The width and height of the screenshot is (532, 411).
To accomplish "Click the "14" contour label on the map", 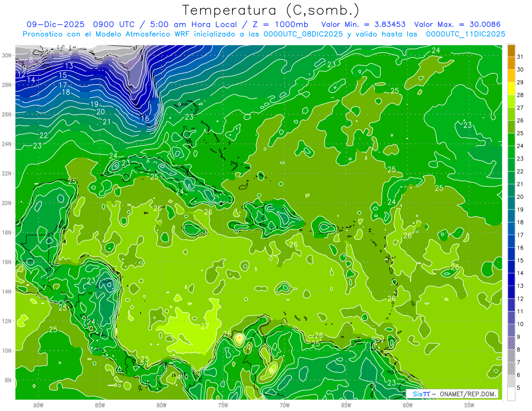I will point(31,80).
